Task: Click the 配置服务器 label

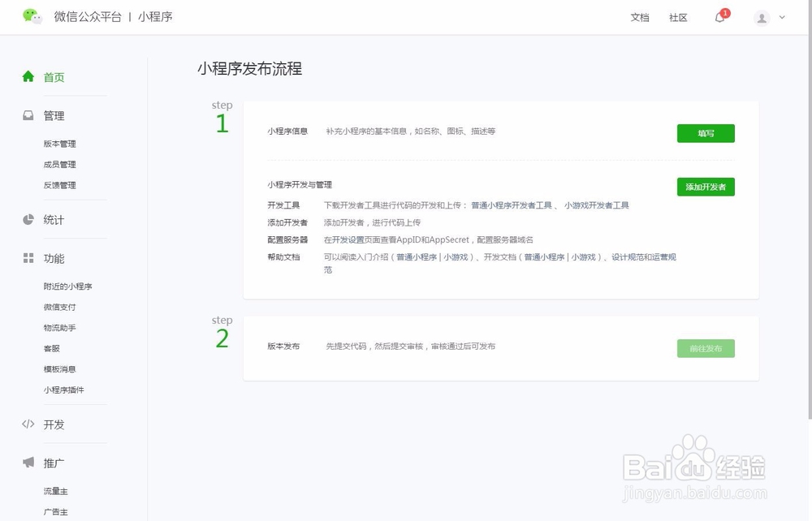Action: tap(287, 239)
